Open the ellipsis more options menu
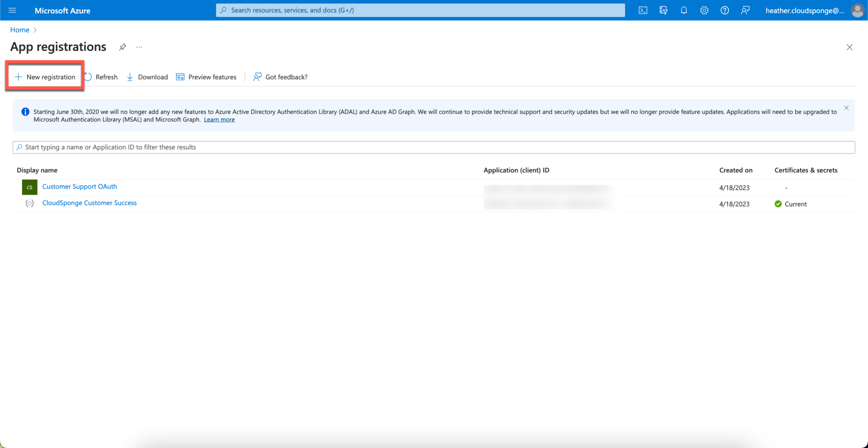868x448 pixels. pyautogui.click(x=139, y=47)
